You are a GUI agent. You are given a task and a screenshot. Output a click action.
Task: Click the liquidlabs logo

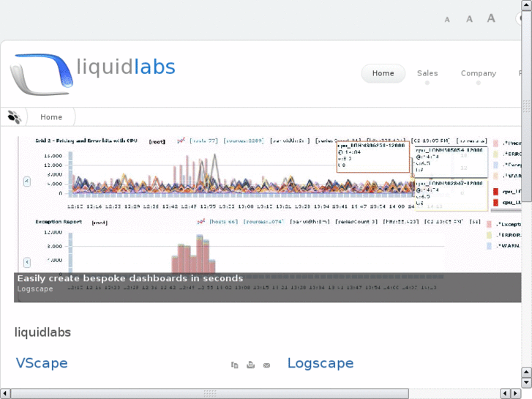(x=92, y=74)
